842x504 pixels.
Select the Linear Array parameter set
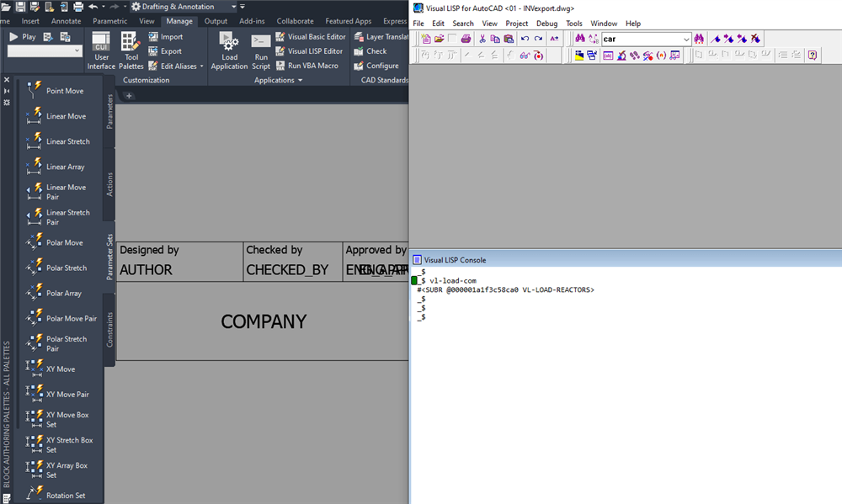click(x=56, y=167)
